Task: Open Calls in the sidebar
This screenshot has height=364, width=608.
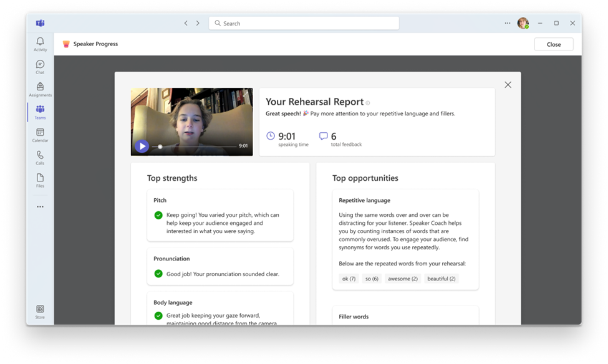Action: pyautogui.click(x=40, y=158)
